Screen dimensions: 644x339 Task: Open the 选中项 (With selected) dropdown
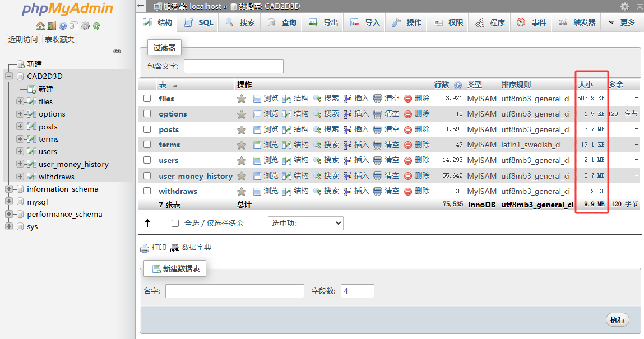[305, 222]
